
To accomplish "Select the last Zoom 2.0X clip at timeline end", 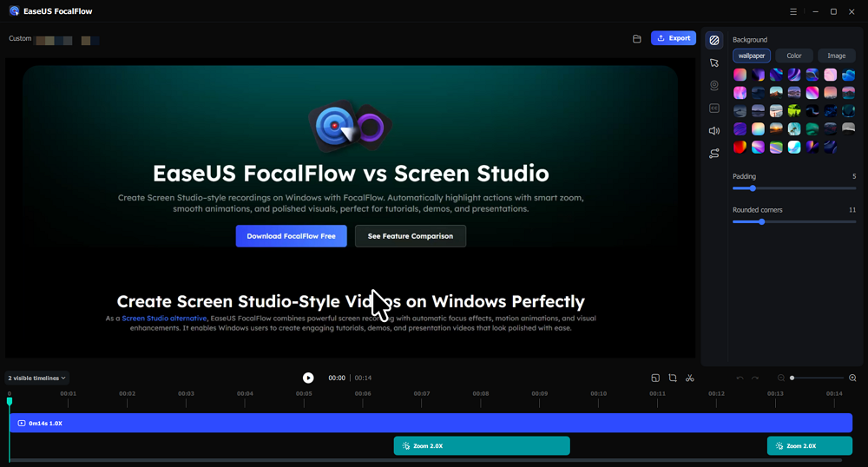I will tap(809, 446).
